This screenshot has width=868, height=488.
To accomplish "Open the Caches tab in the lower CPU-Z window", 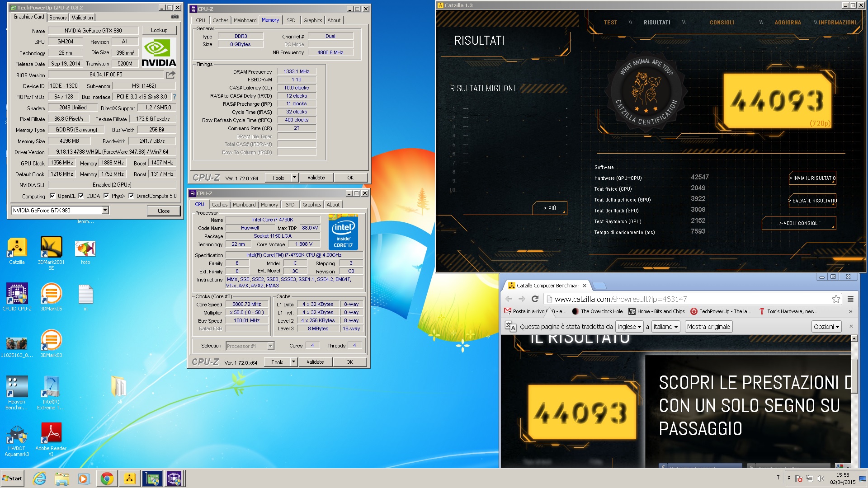I will (x=220, y=205).
